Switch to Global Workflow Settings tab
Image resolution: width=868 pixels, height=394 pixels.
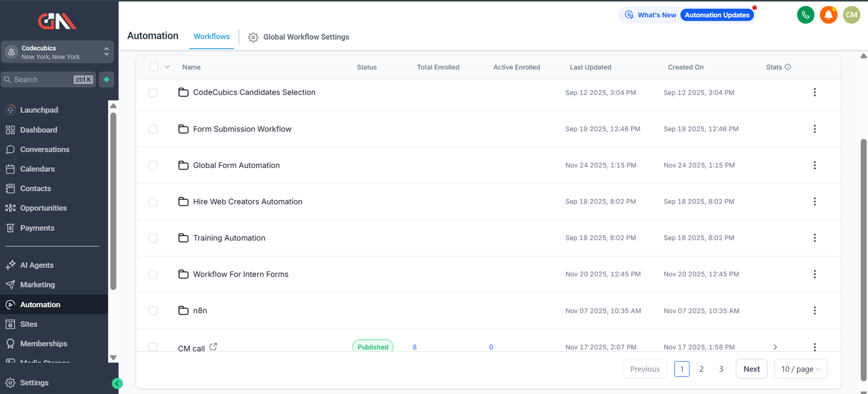299,37
